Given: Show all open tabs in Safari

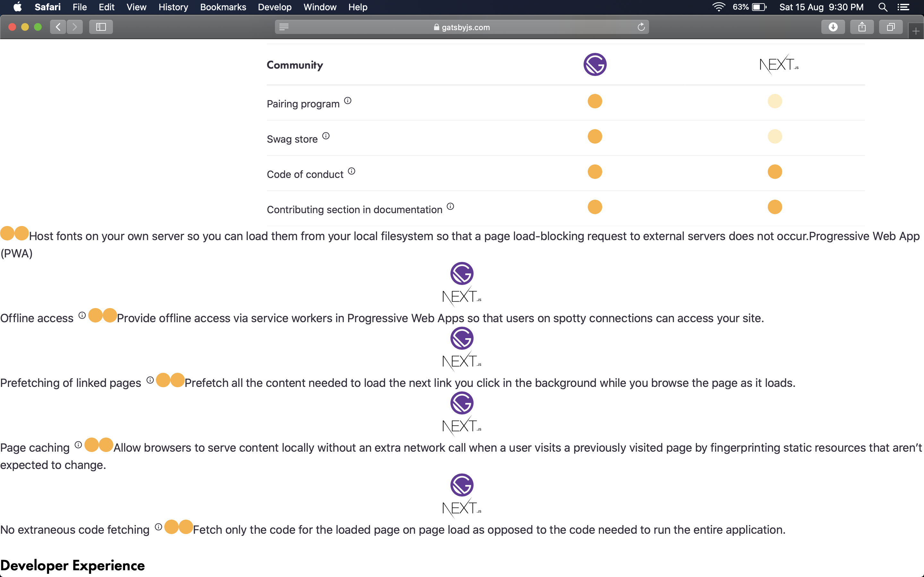Looking at the screenshot, I should click(x=890, y=27).
